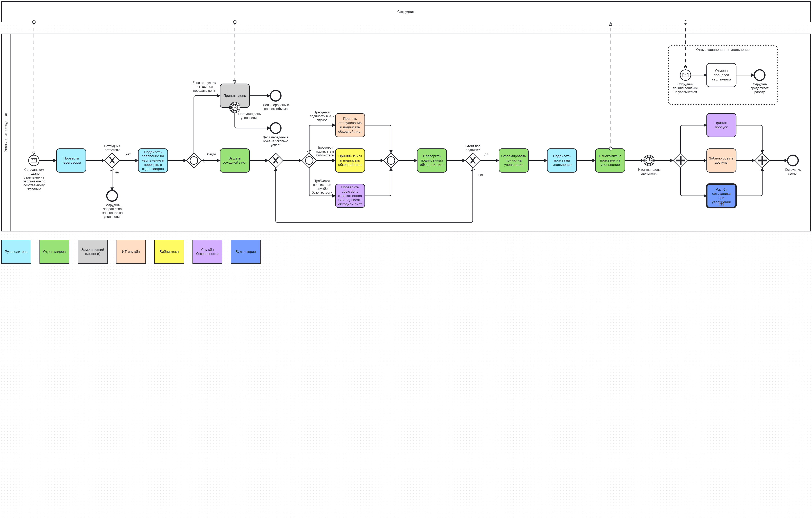The height and width of the screenshot is (519, 812).
Task: Select the 'Руководитель' cyan legend swatch
Action: 16,252
